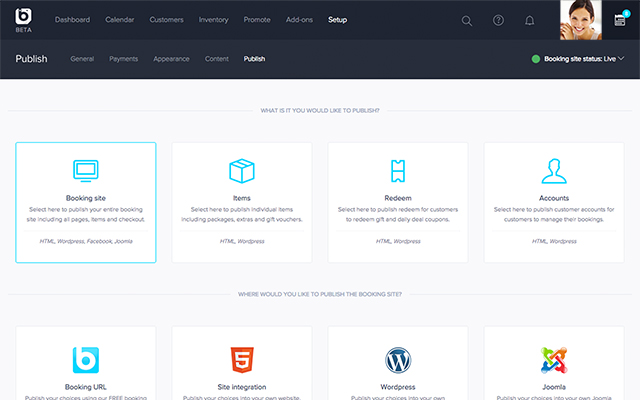Click the Publish page title
The image size is (640, 400).
point(31,59)
